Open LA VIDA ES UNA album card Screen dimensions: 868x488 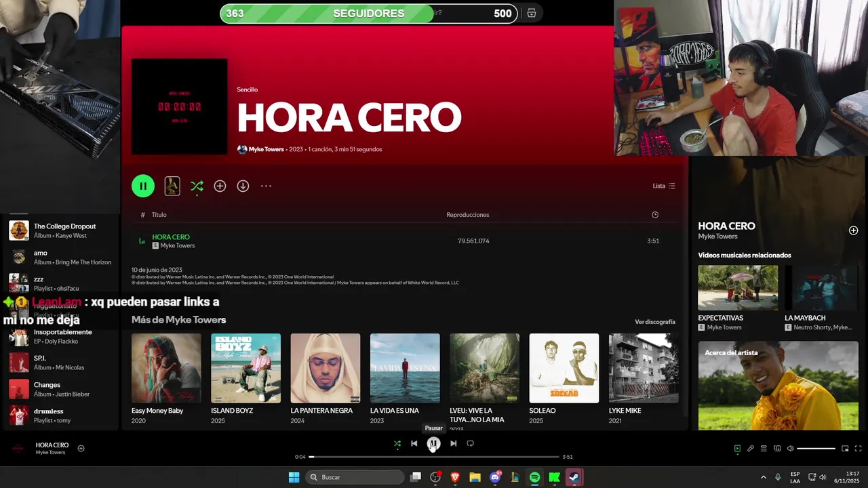click(405, 378)
